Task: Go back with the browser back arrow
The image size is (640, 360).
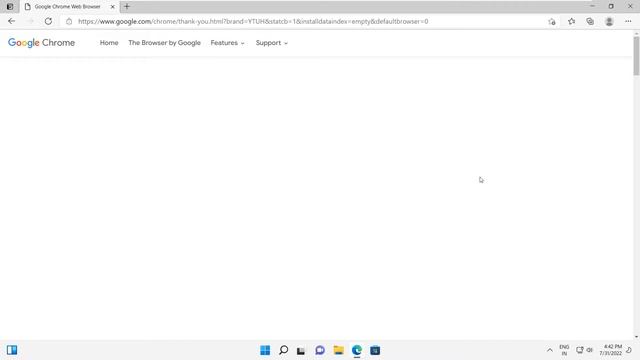Action: click(x=11, y=21)
